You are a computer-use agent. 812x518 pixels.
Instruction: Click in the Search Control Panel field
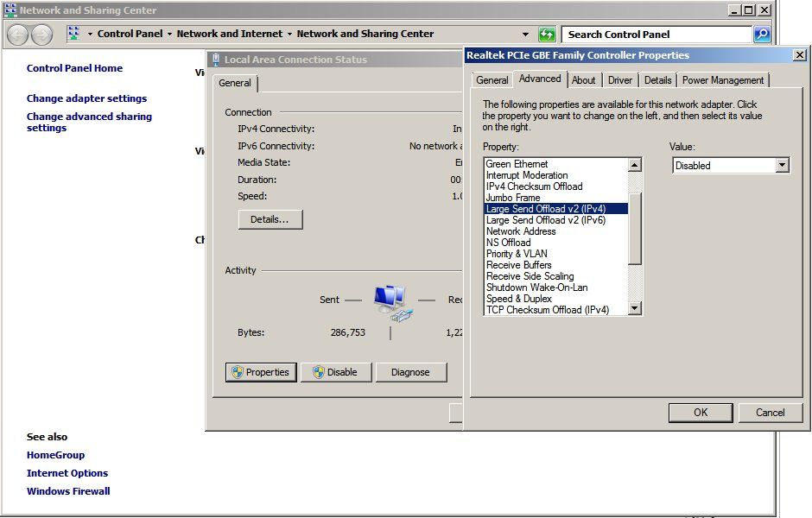[x=657, y=35]
